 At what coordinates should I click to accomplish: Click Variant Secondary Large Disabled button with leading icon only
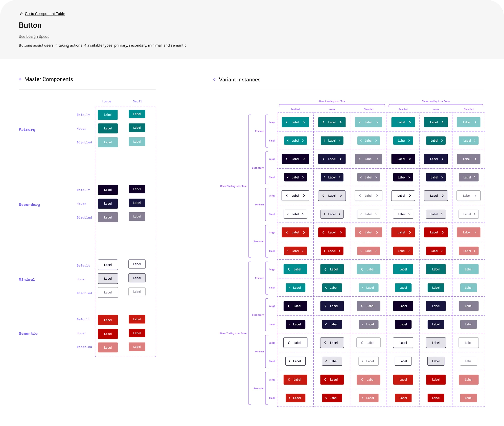tap(369, 306)
